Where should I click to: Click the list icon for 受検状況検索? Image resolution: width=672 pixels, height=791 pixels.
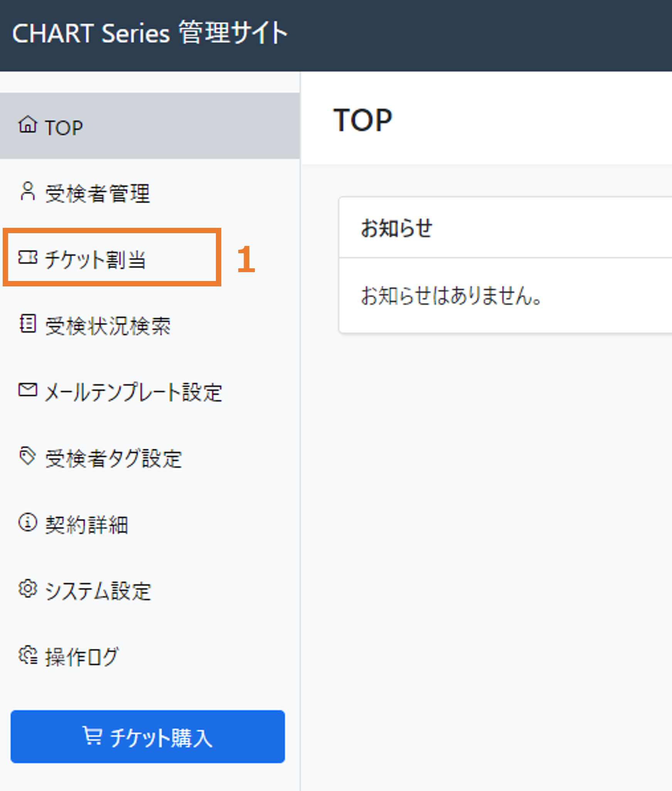28,323
